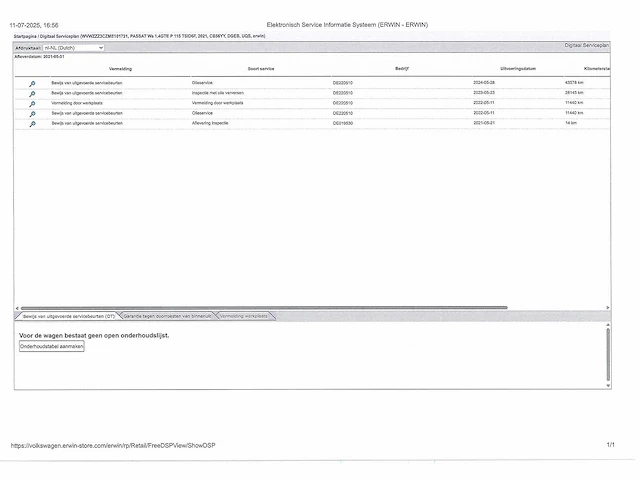This screenshot has height=480, width=640.
Task: Open the Afdruktaal language dropdown
Action: click(x=73, y=48)
